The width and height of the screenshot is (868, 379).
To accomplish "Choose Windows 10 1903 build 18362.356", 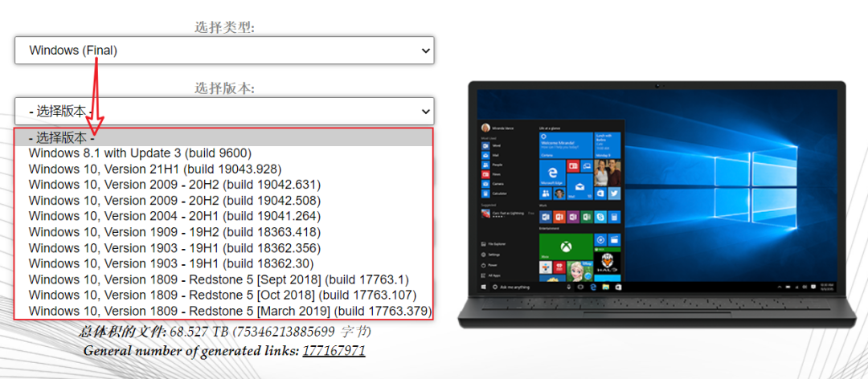I will [174, 247].
